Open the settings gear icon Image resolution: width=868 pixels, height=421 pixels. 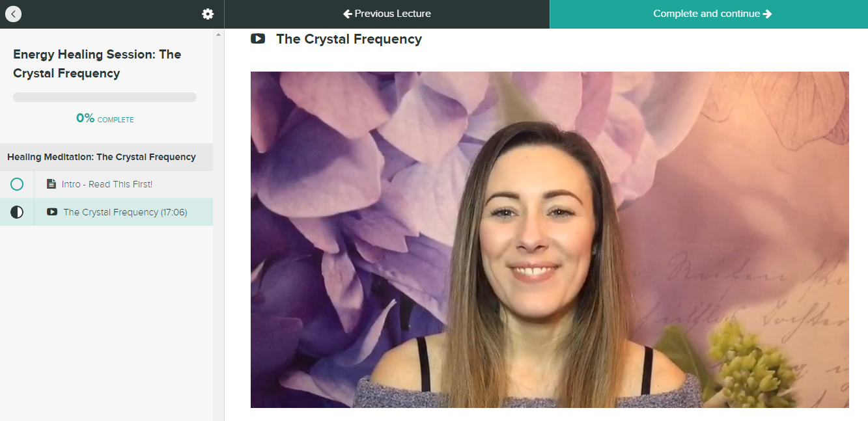208,14
